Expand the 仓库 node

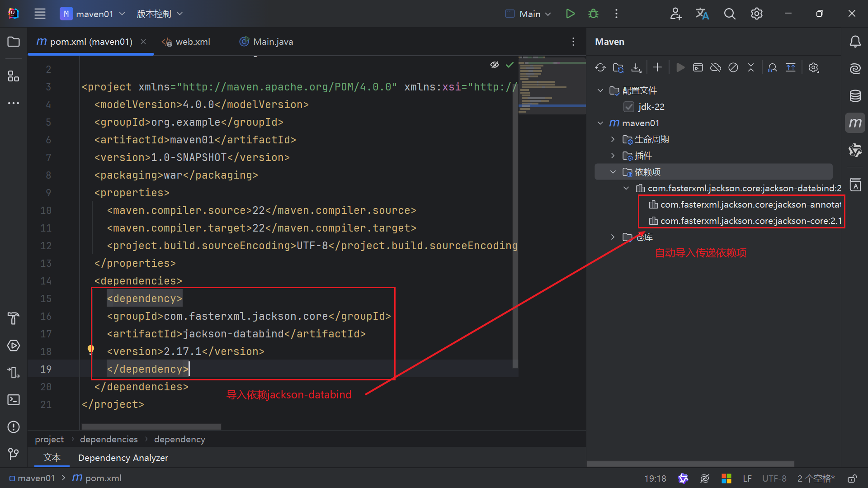(613, 237)
